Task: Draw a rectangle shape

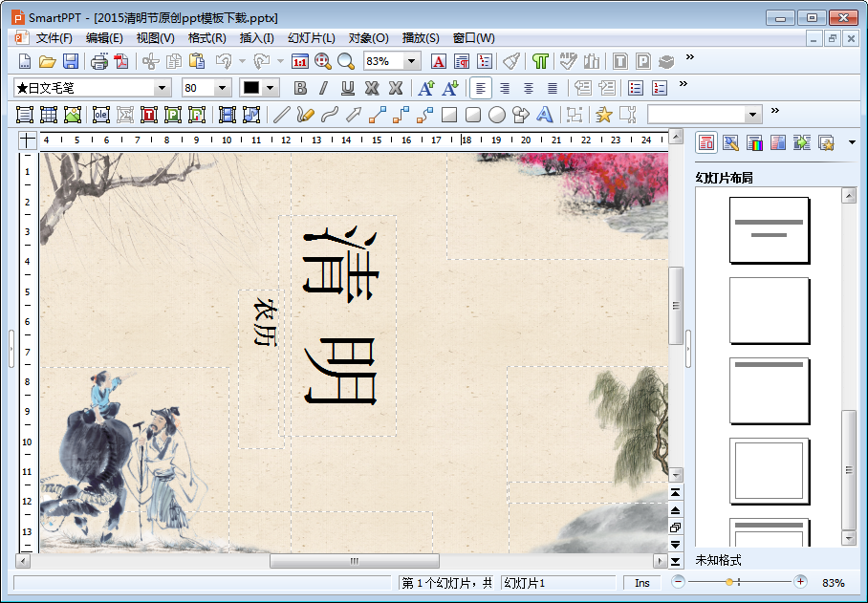Action: 449,115
